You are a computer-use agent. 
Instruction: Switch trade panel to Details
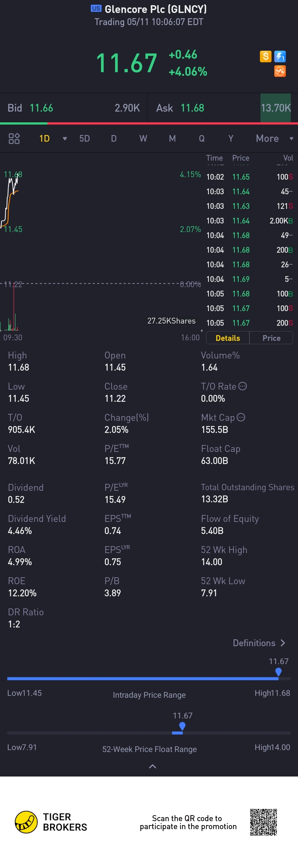(x=228, y=338)
